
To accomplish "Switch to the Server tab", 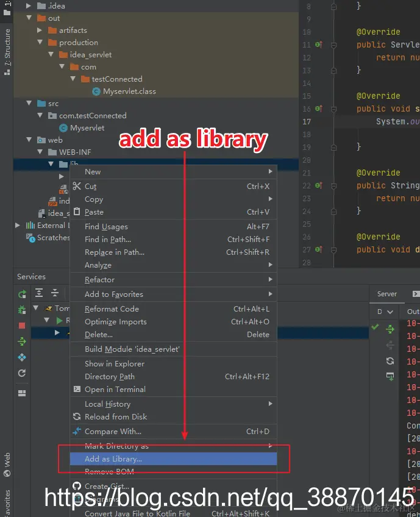I will click(387, 294).
